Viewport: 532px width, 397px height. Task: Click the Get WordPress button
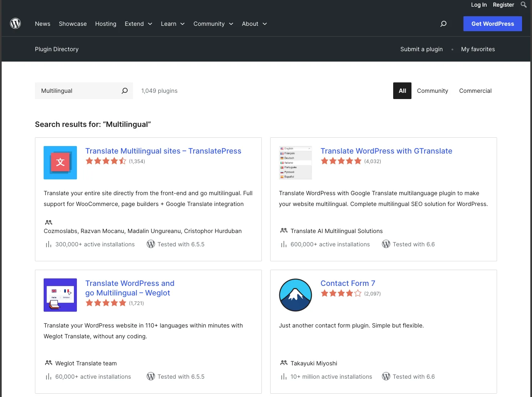[x=493, y=24]
